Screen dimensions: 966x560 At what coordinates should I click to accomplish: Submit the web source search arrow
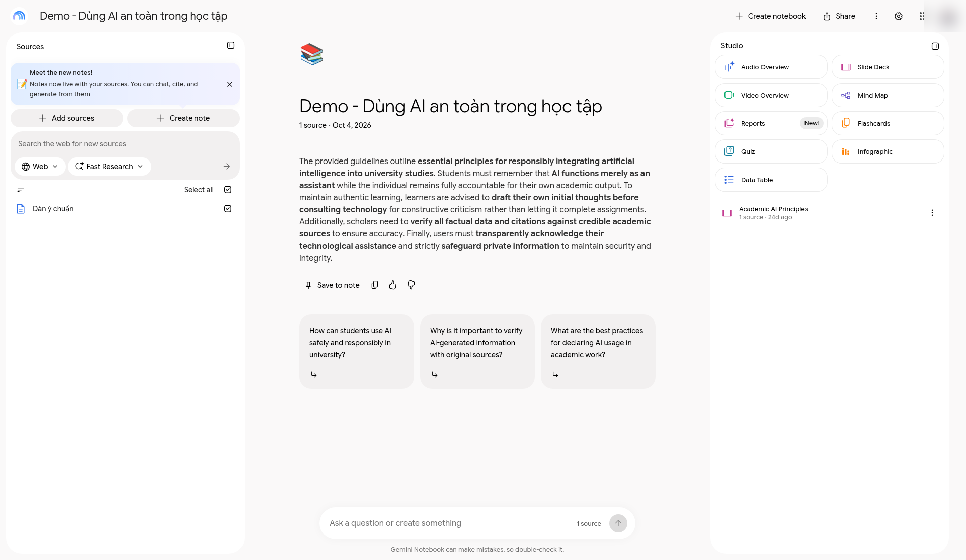(x=227, y=167)
